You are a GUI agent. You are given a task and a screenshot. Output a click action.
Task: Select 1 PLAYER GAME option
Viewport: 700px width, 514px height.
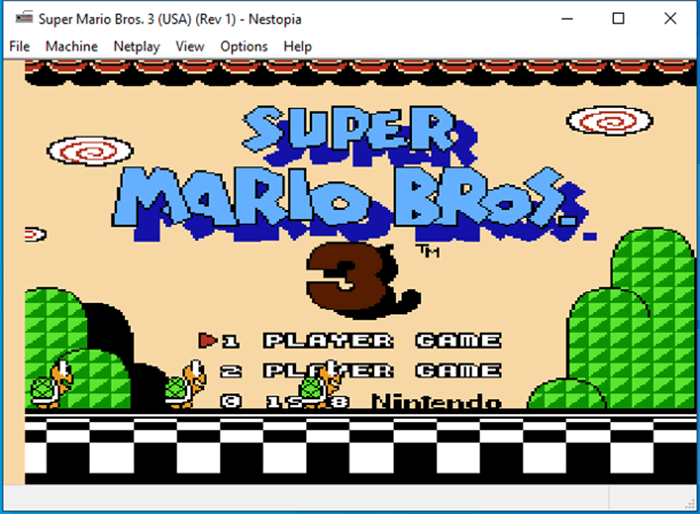(361, 341)
